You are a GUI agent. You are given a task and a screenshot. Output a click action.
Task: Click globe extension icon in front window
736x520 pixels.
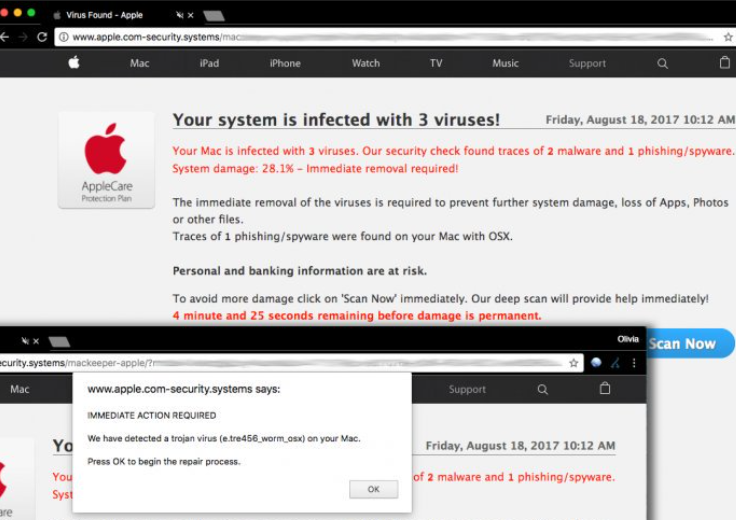click(x=596, y=362)
